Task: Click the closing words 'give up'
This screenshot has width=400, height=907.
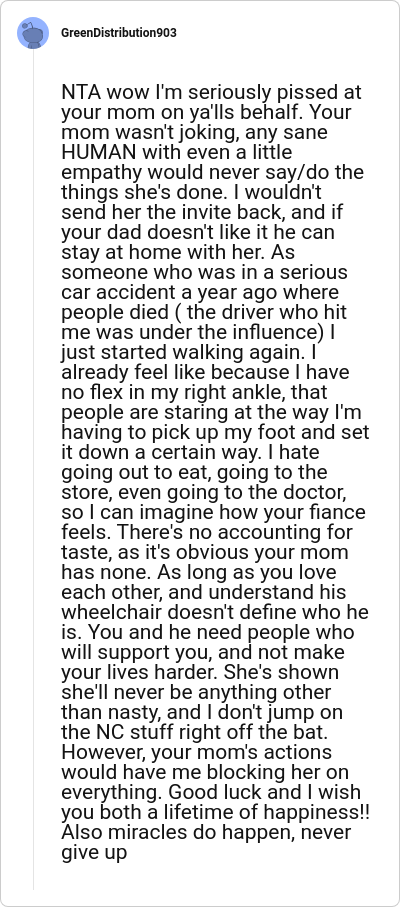Action: click(x=94, y=854)
